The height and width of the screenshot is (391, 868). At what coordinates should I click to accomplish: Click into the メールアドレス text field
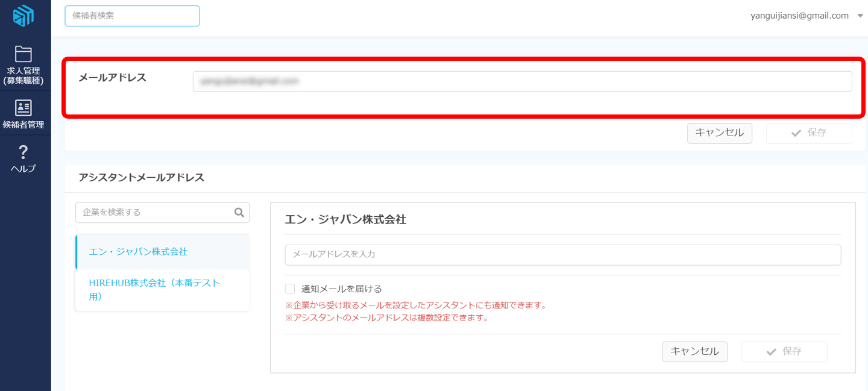tap(522, 81)
